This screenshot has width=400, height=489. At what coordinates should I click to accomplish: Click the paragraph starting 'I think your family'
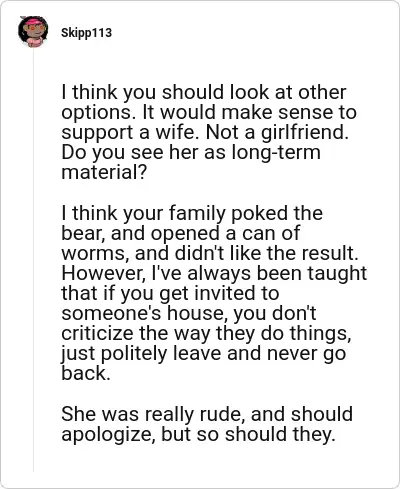(214, 293)
